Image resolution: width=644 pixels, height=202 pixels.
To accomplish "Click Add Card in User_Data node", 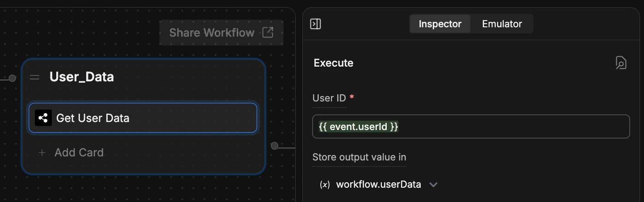I will coord(79,152).
